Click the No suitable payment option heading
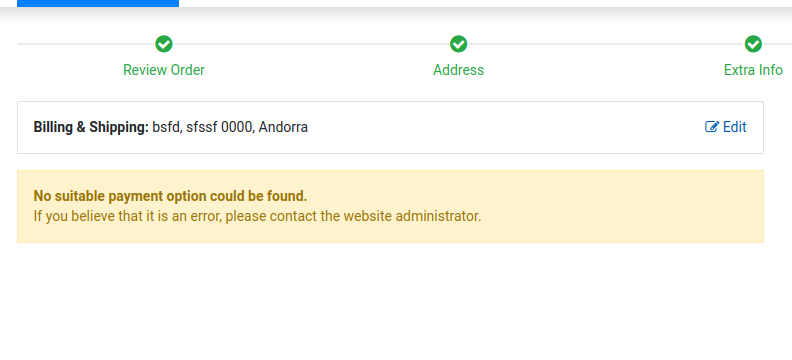Viewport: 792px width, 360px height. (x=170, y=196)
